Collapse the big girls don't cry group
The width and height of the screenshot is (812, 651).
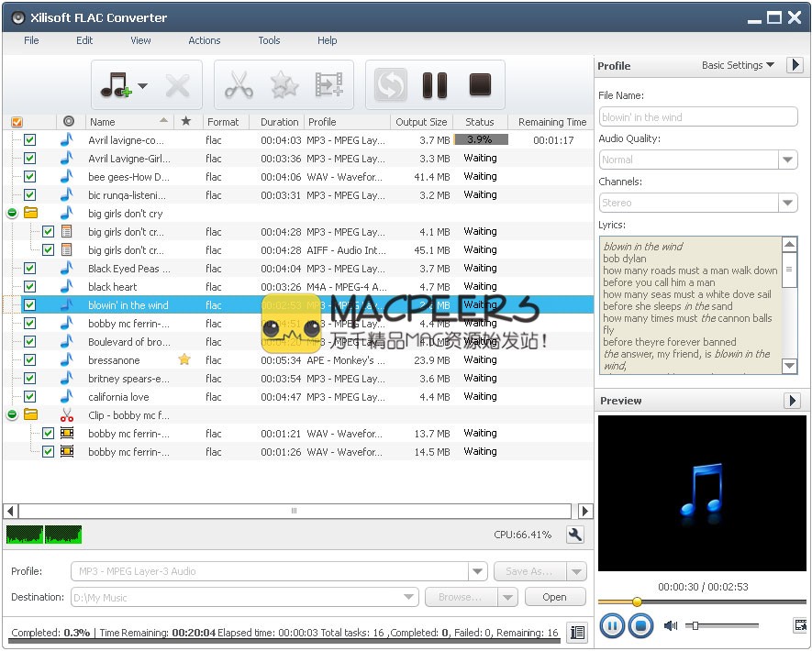click(x=12, y=214)
